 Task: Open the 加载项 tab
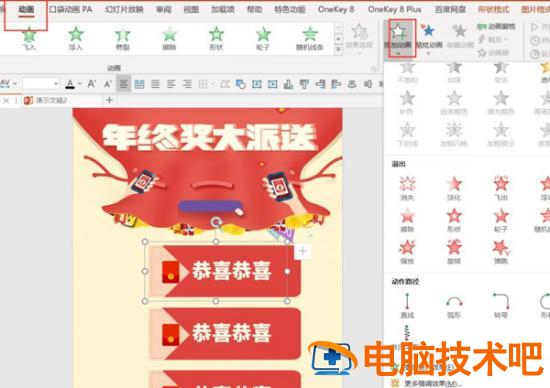pyautogui.click(x=223, y=9)
